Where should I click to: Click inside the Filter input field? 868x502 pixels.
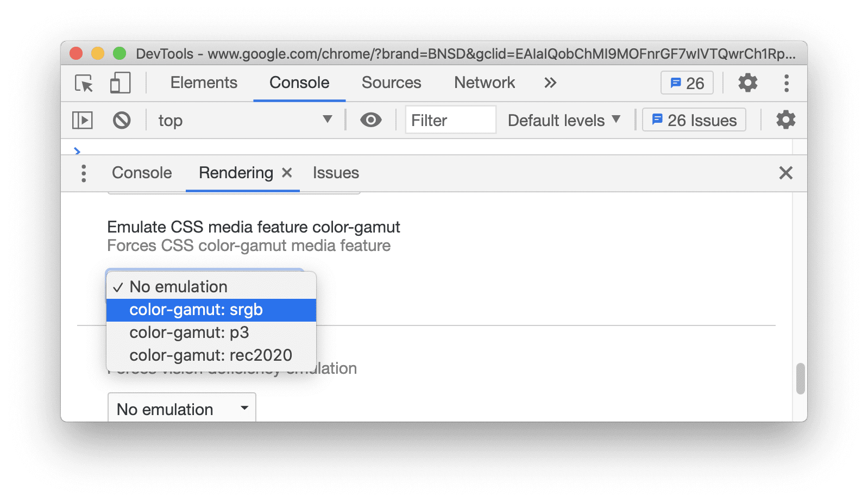pos(450,120)
